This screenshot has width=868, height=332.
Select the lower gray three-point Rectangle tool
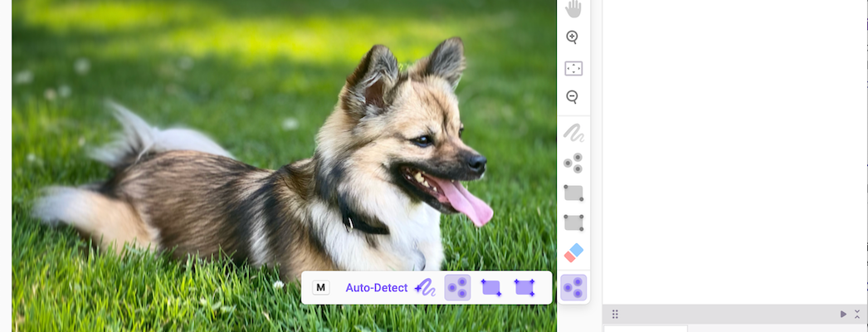[x=573, y=222]
